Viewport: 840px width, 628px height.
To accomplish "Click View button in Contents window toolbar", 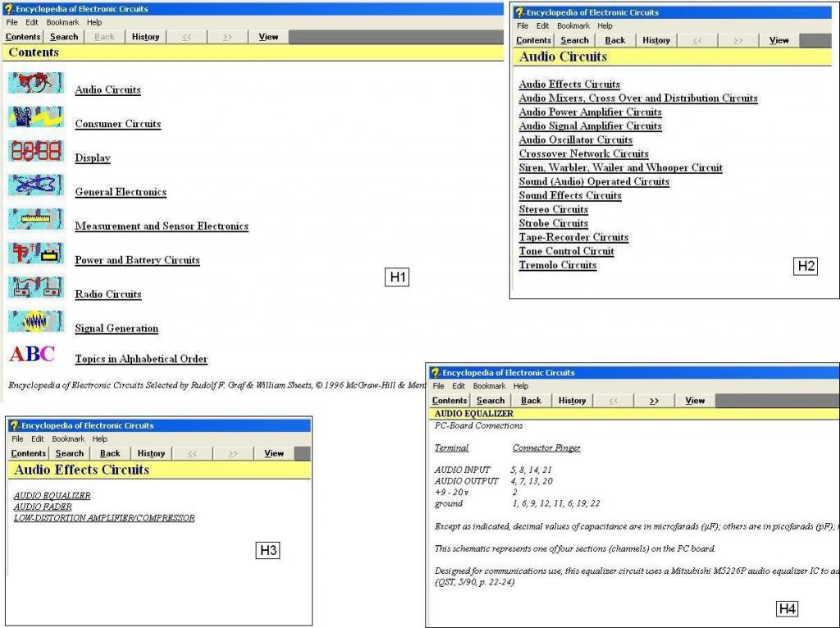I will (268, 36).
